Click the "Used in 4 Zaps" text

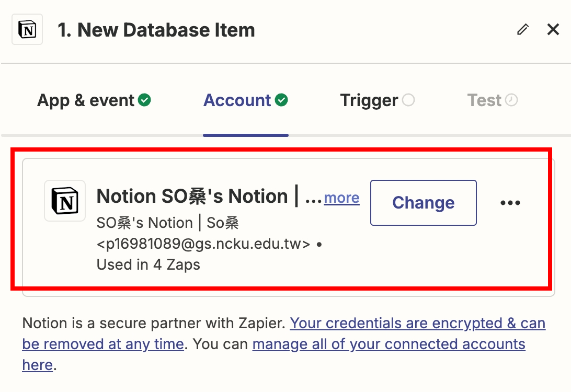coord(149,264)
